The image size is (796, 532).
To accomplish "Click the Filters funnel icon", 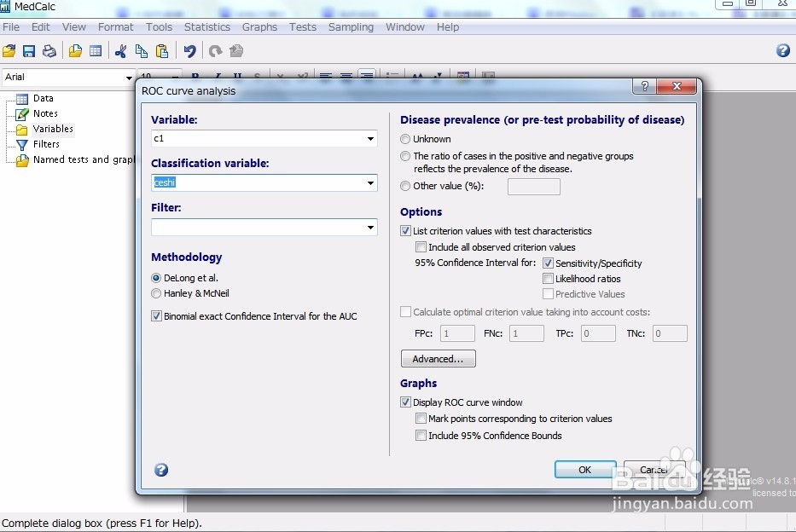I will coord(22,145).
